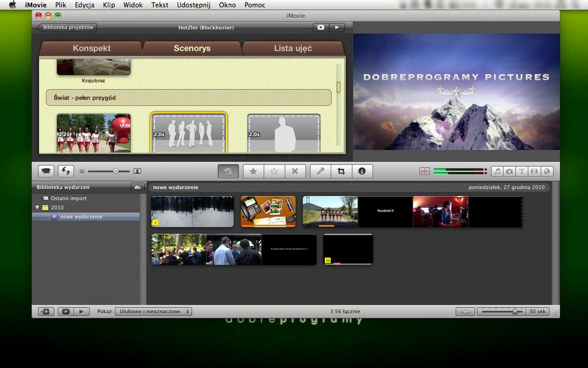Toggle audio skimming button
The image size is (588, 368).
click(424, 171)
